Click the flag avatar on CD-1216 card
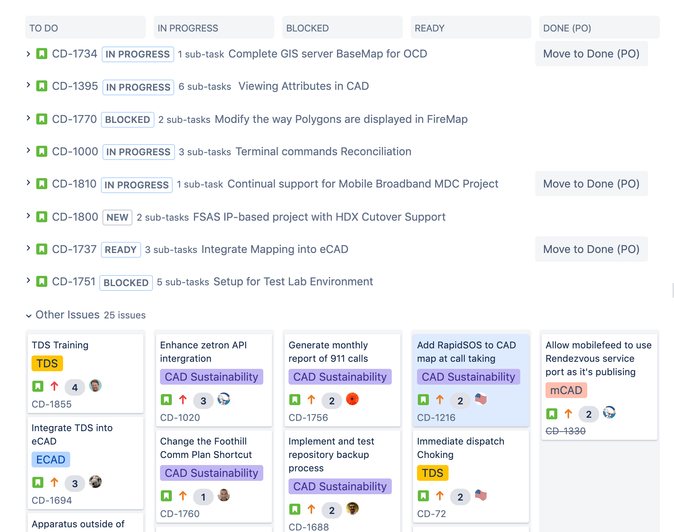 481,399
